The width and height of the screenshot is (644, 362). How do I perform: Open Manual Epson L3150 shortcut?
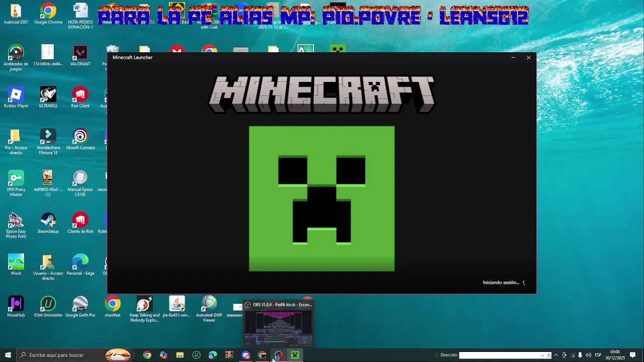pos(80,184)
